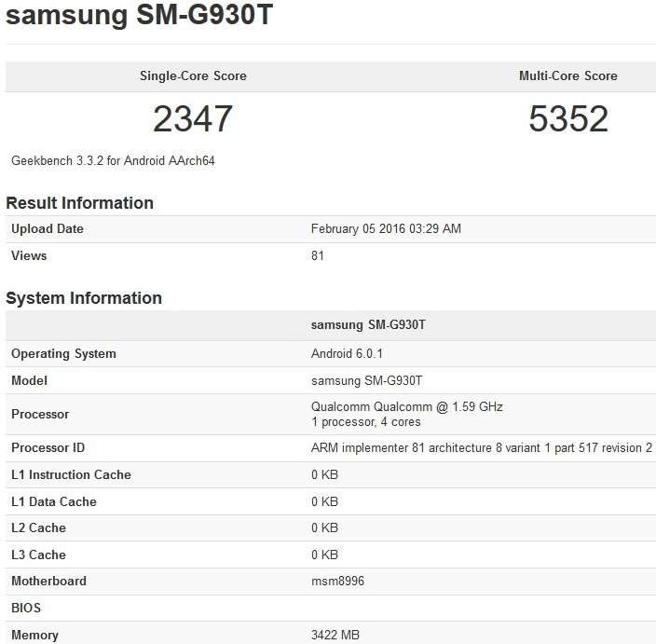Image resolution: width=656 pixels, height=644 pixels.
Task: Click the 'msm8996' motherboard value
Action: pyautogui.click(x=337, y=582)
